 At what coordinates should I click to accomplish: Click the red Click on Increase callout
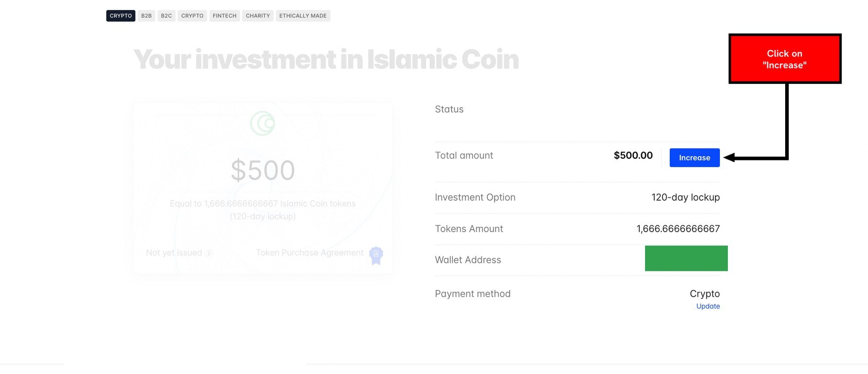click(785, 59)
